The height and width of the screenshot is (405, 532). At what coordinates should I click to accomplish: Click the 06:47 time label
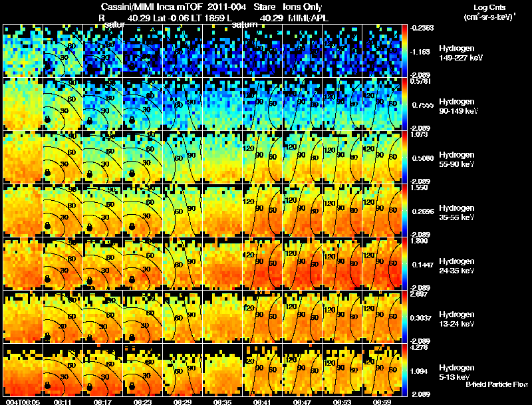(302, 402)
